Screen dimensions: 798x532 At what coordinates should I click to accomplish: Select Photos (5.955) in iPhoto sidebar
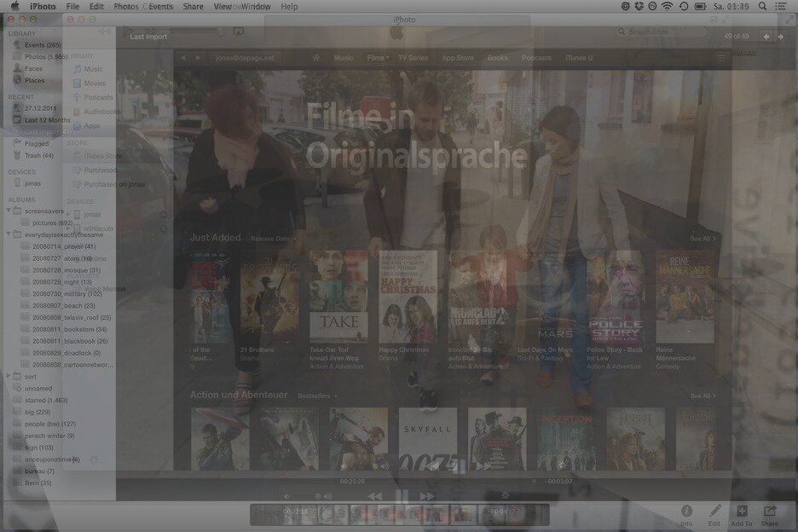(x=46, y=57)
